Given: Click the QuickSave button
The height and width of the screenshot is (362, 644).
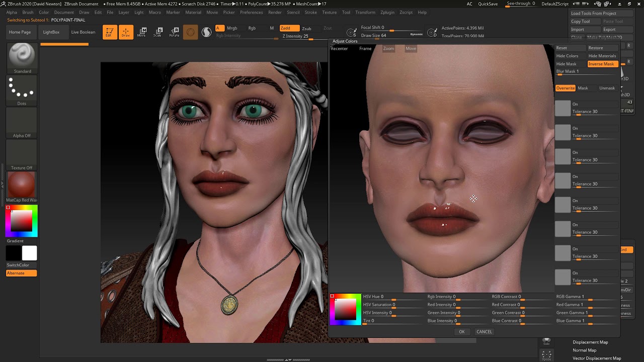Looking at the screenshot, I should pos(488,4).
